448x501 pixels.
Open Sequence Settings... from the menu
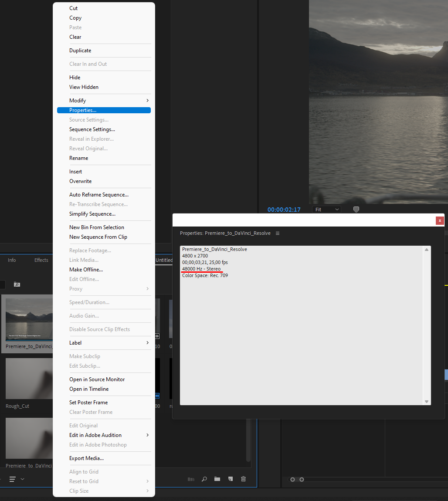click(104, 129)
